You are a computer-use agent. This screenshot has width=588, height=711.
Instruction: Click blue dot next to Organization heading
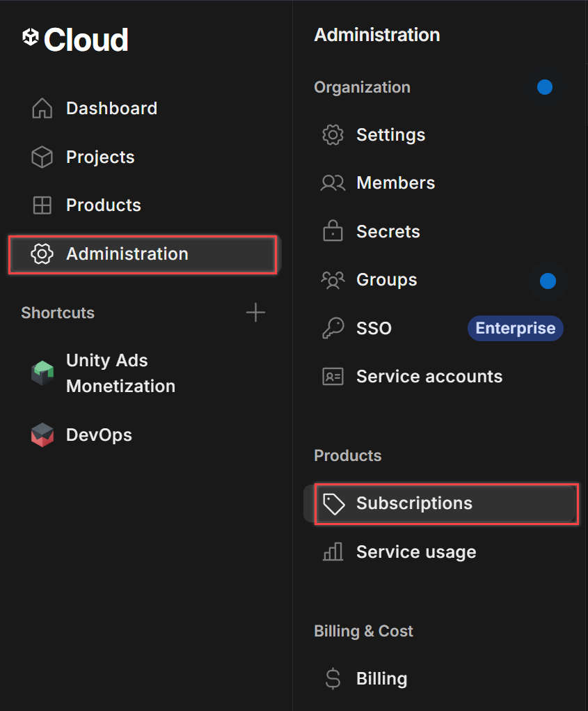tap(545, 87)
